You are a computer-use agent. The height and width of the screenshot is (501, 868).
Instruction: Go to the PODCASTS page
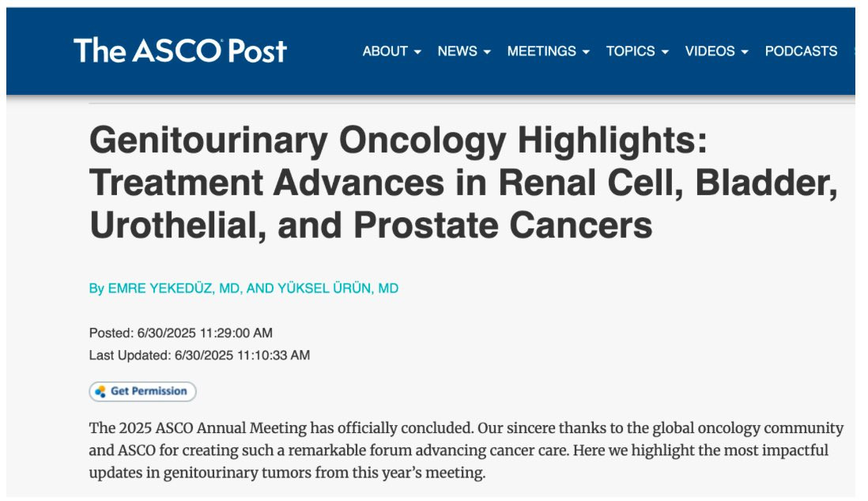[x=801, y=51]
